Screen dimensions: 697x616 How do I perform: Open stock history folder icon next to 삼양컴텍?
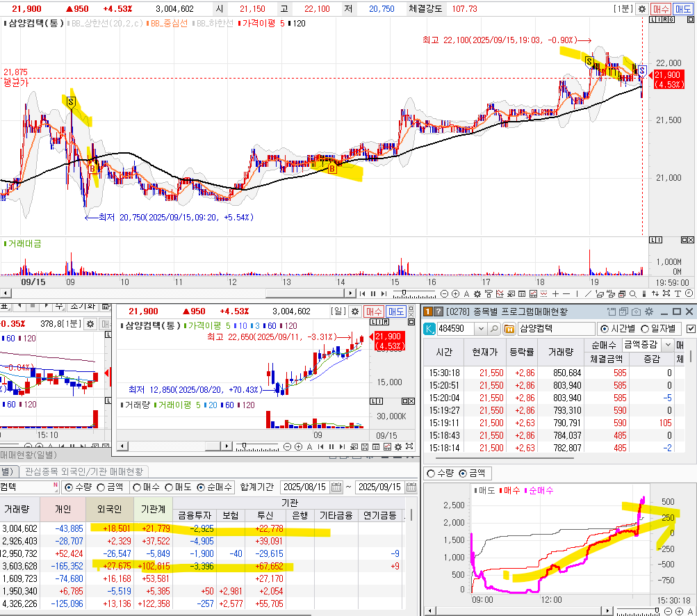pos(509,329)
